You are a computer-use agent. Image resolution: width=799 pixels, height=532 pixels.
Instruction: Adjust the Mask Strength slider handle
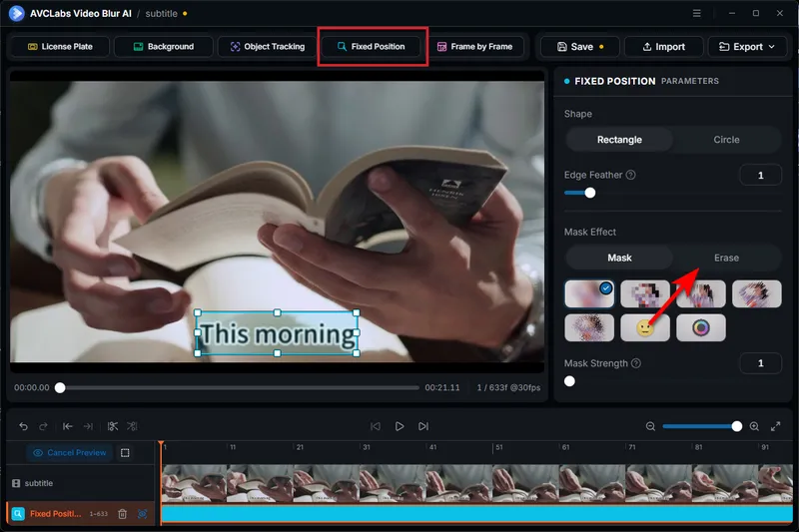569,381
